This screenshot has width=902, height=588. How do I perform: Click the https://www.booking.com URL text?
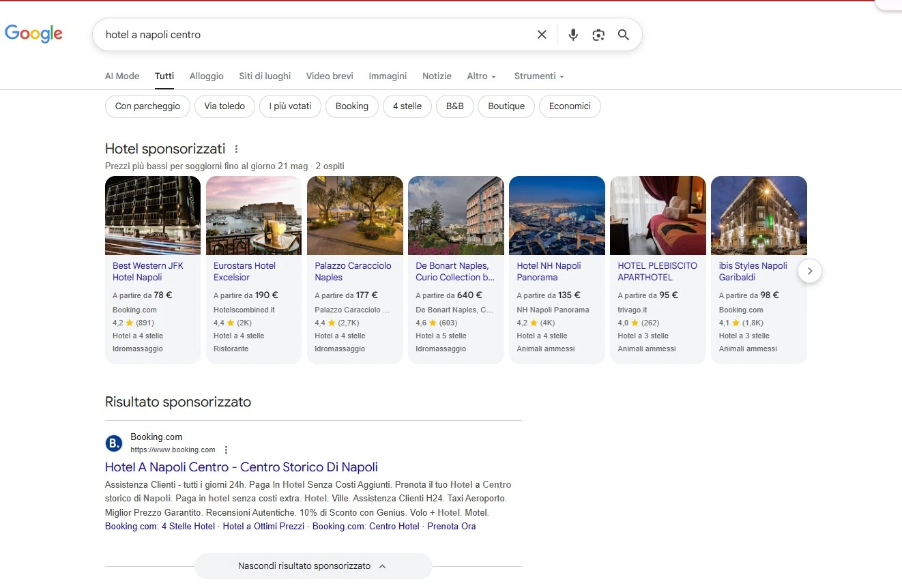[x=173, y=450]
